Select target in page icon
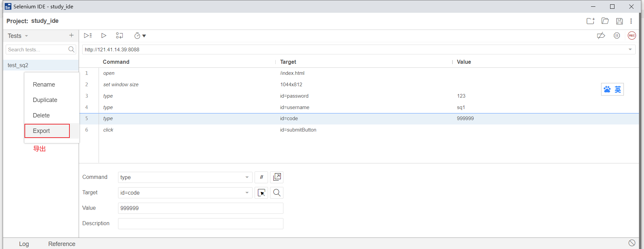 point(261,193)
